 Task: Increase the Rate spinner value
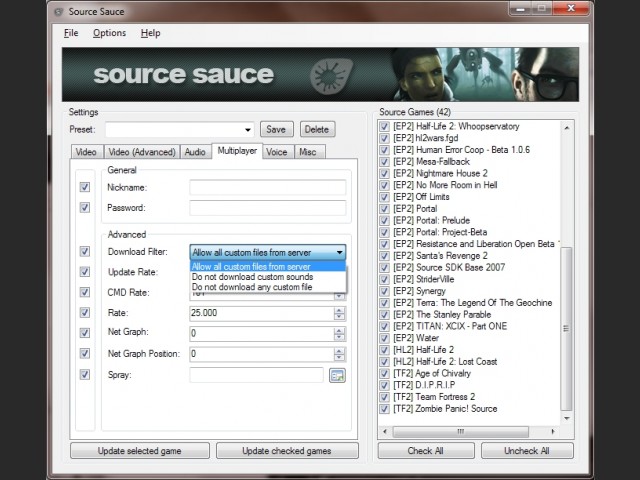339,310
